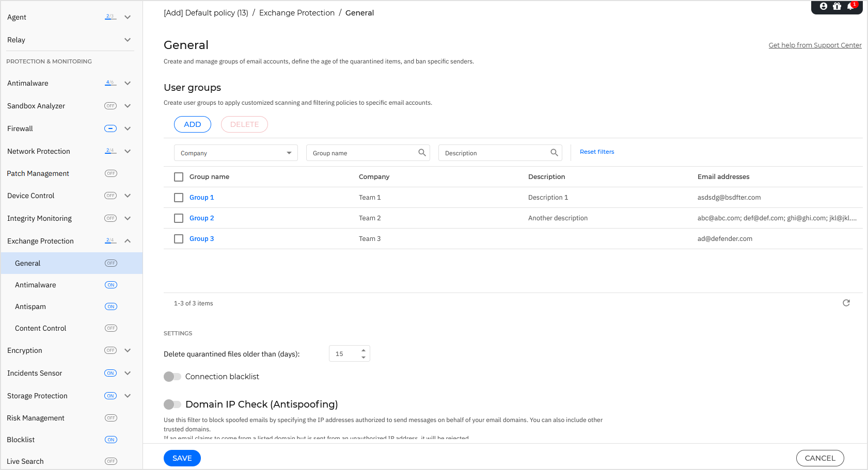Image resolution: width=868 pixels, height=470 pixels.
Task: Select all groups with header checkbox
Action: (x=179, y=177)
